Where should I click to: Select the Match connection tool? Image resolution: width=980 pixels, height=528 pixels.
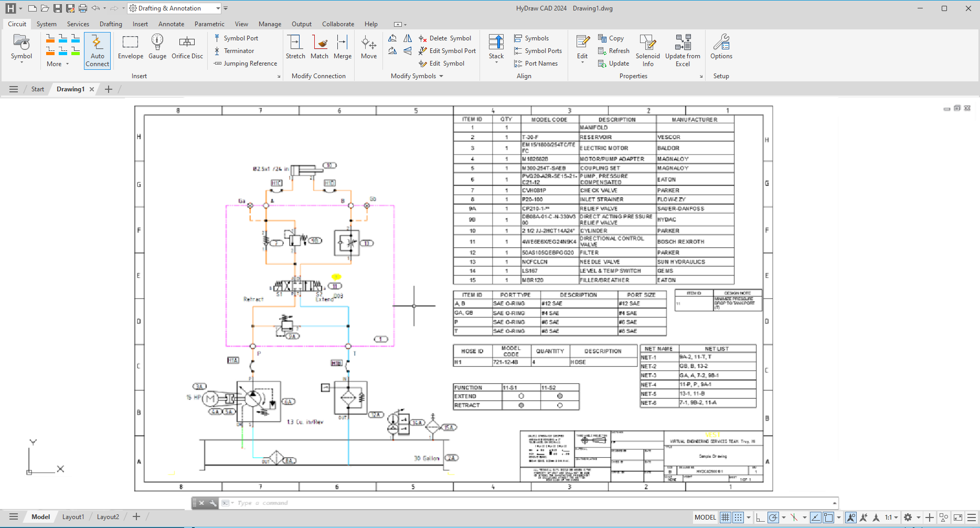[x=319, y=47]
